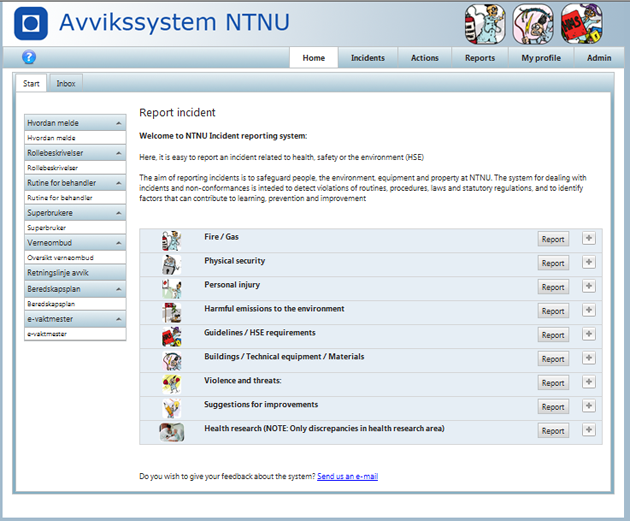Switch to the Inbox tab
This screenshot has height=521, width=630.
[65, 84]
